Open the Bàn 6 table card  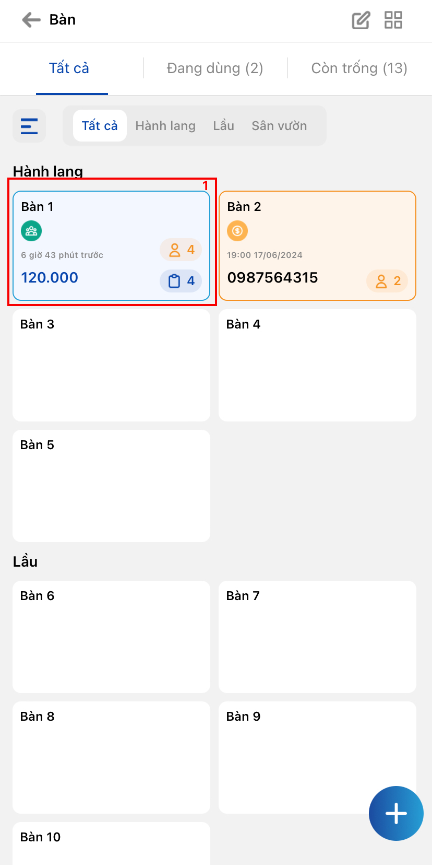pyautogui.click(x=111, y=637)
